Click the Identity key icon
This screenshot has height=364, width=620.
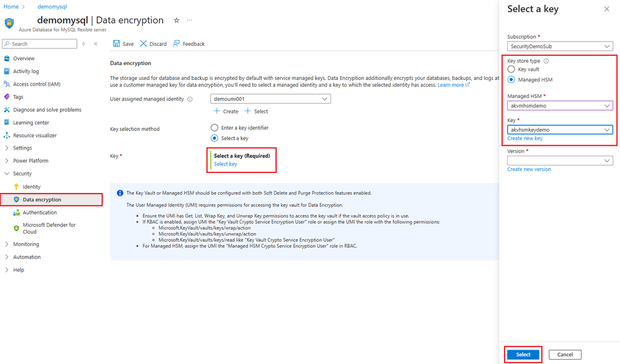[x=16, y=187]
